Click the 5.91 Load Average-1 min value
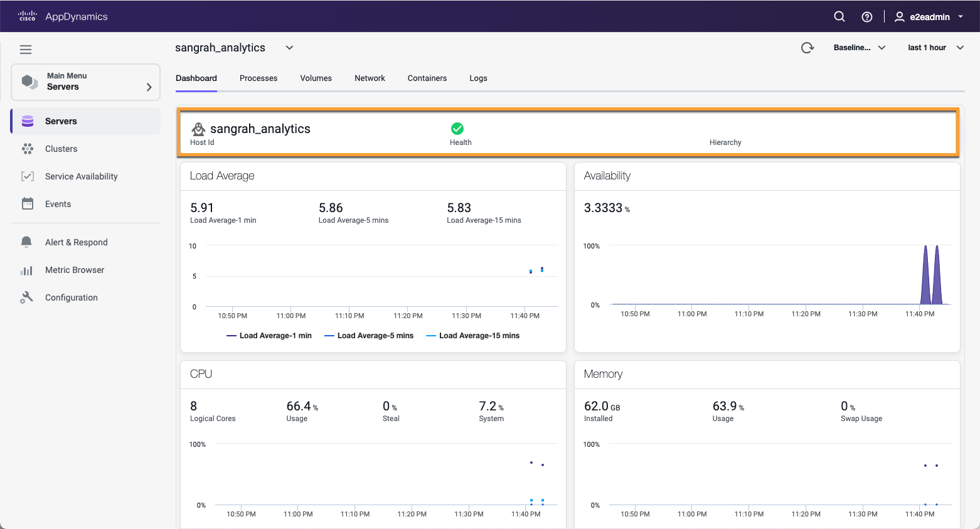The image size is (980, 529). [202, 208]
